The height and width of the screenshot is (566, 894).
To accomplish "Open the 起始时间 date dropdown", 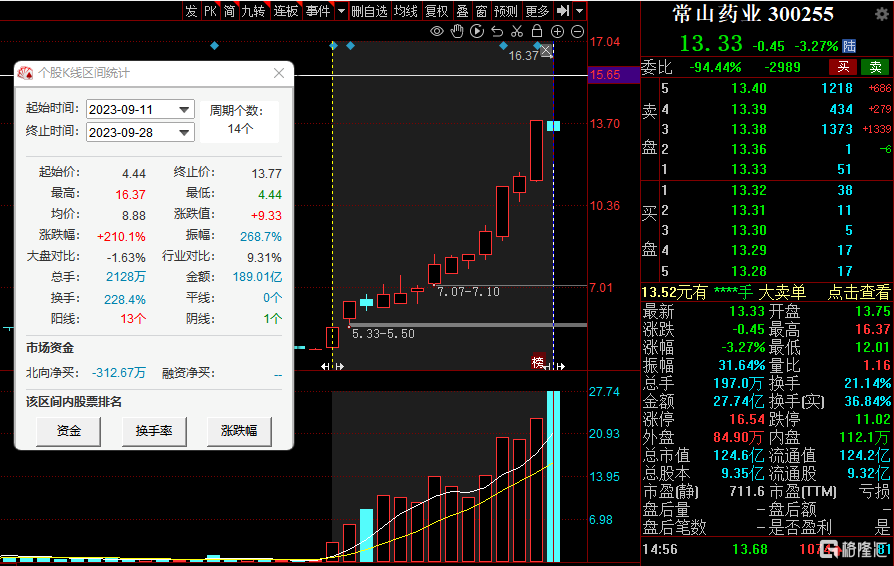I will point(184,109).
